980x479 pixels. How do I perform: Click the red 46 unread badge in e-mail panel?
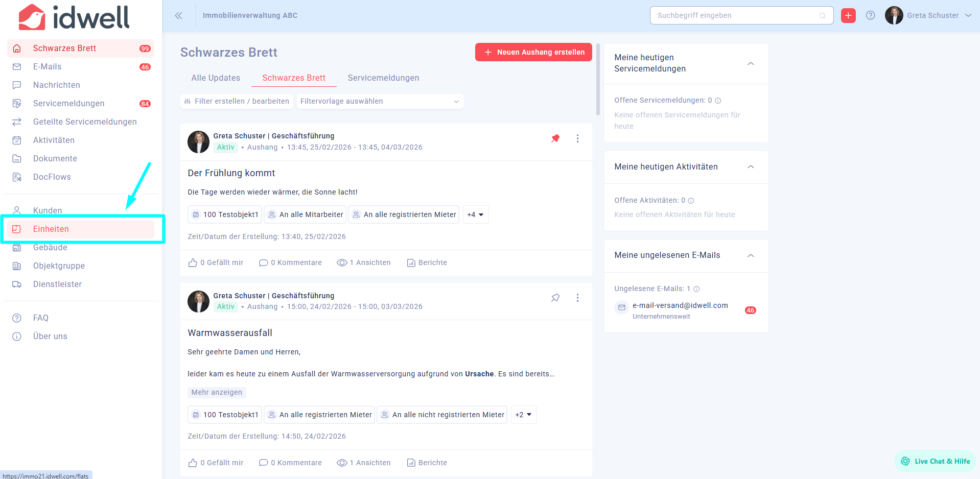[x=750, y=310]
